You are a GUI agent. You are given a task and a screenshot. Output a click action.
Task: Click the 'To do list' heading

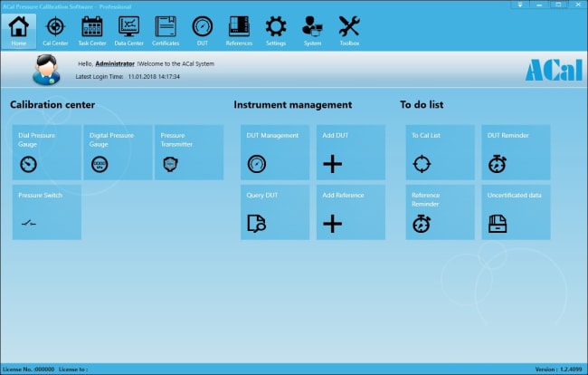coord(422,105)
